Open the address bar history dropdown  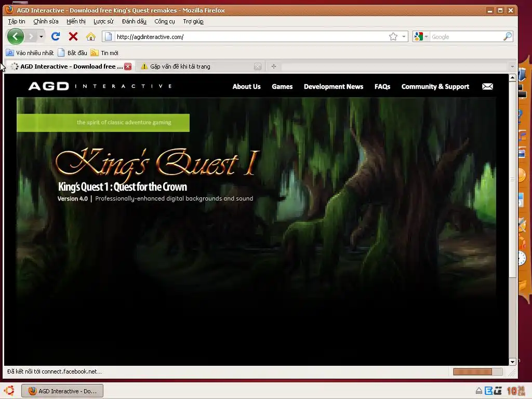[x=404, y=36]
